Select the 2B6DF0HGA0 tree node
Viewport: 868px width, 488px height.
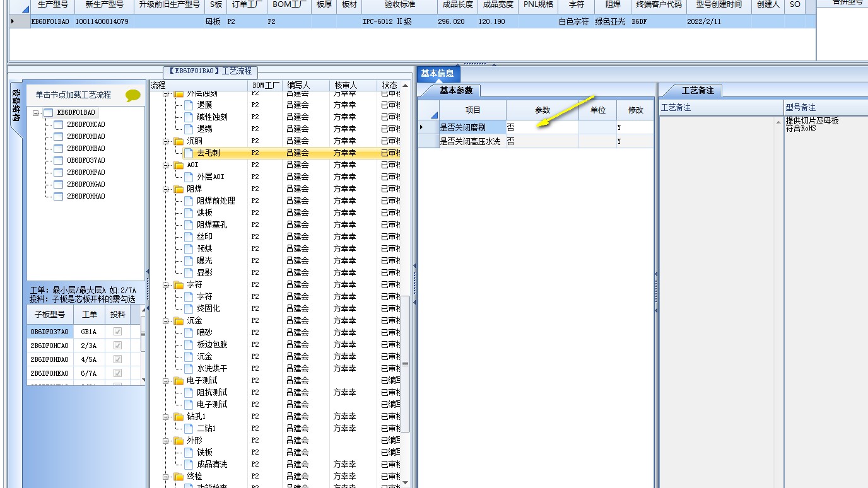[86, 184]
